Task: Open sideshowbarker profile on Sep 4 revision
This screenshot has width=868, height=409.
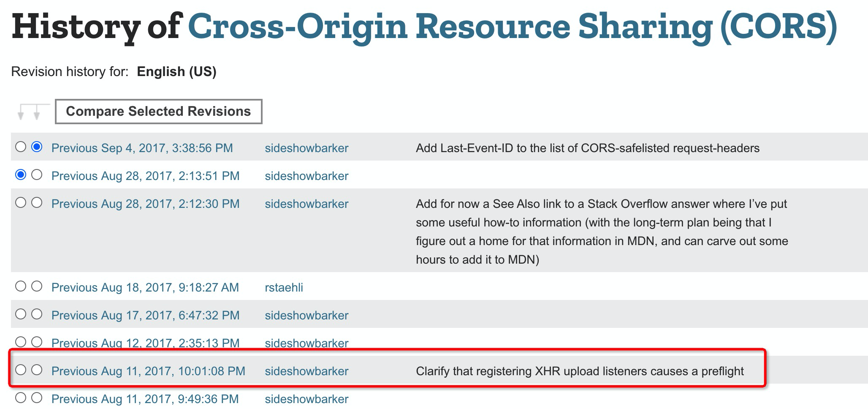Action: coord(307,148)
